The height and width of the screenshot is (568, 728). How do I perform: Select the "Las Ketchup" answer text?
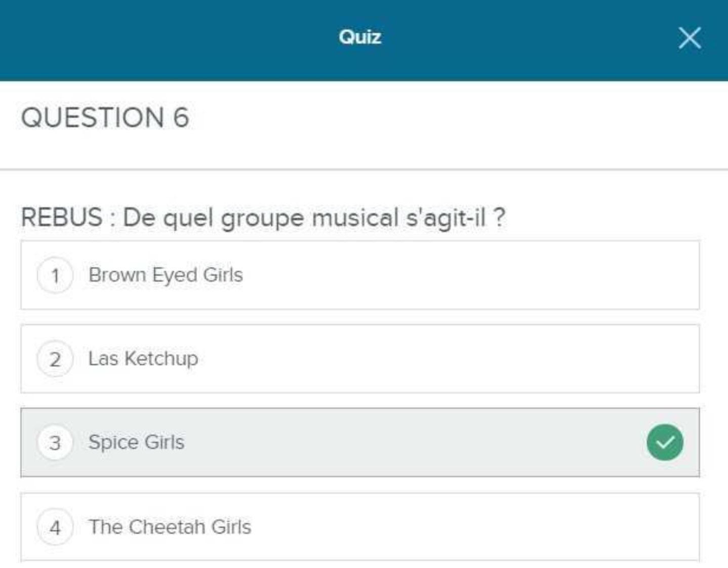(143, 358)
